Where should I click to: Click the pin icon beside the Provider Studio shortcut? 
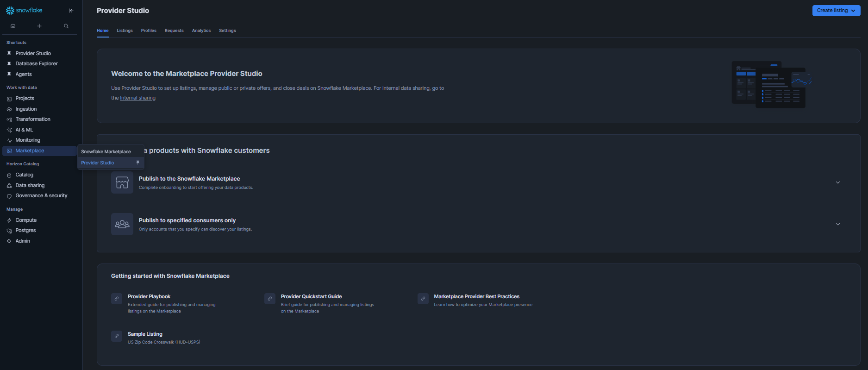click(x=9, y=53)
